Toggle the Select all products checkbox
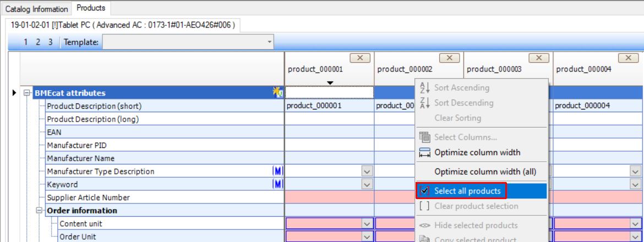The image size is (644, 242). pyautogui.click(x=424, y=191)
